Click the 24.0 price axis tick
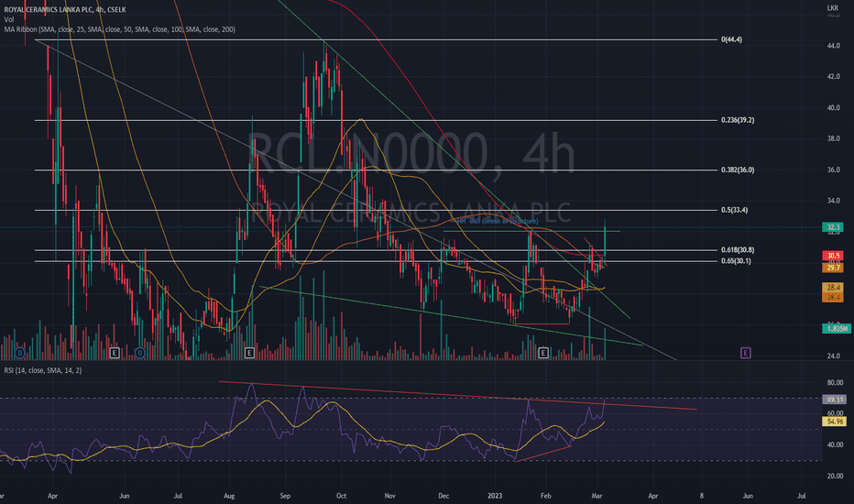This screenshot has height=504, width=854. 833,356
